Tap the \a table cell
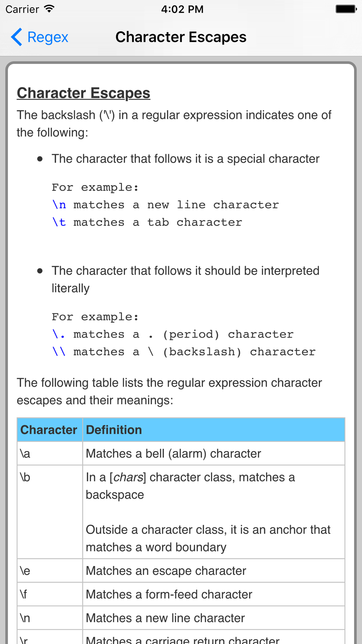Screen dimensions: 362x644 click(x=50, y=453)
